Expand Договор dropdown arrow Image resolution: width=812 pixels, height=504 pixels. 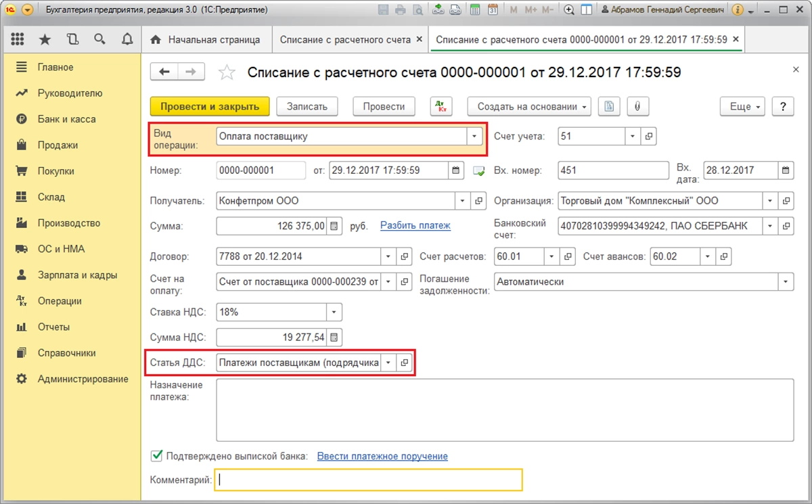pos(388,256)
